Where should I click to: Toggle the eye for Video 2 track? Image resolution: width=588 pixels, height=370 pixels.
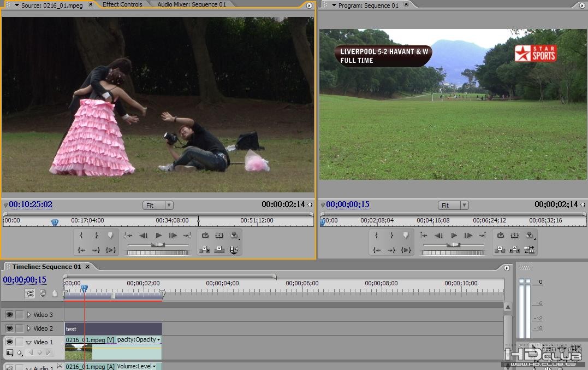[9, 328]
